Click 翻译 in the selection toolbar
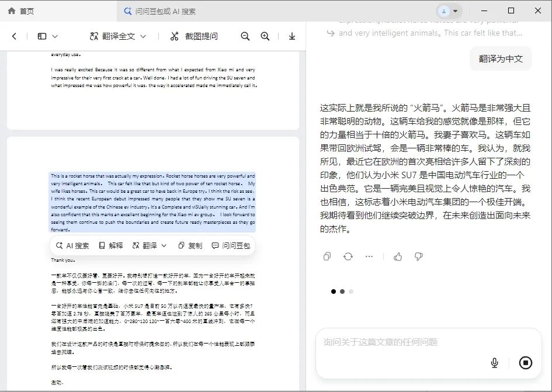Image resolution: width=552 pixels, height=392 pixels. [x=145, y=245]
